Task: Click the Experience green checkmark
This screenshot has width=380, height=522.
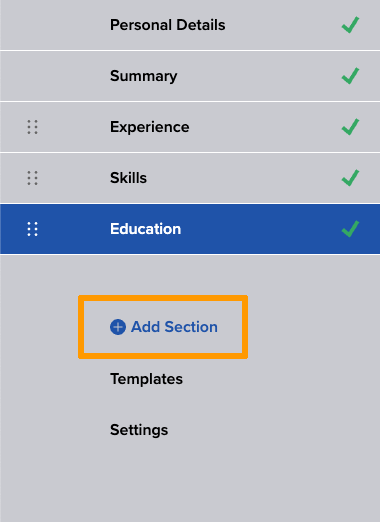Action: point(350,127)
